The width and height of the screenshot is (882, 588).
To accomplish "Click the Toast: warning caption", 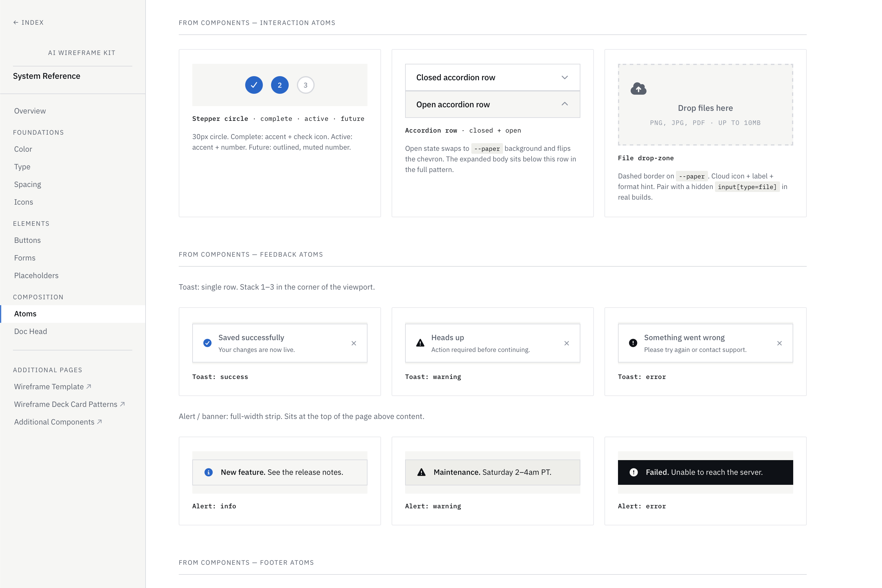I will click(x=433, y=377).
